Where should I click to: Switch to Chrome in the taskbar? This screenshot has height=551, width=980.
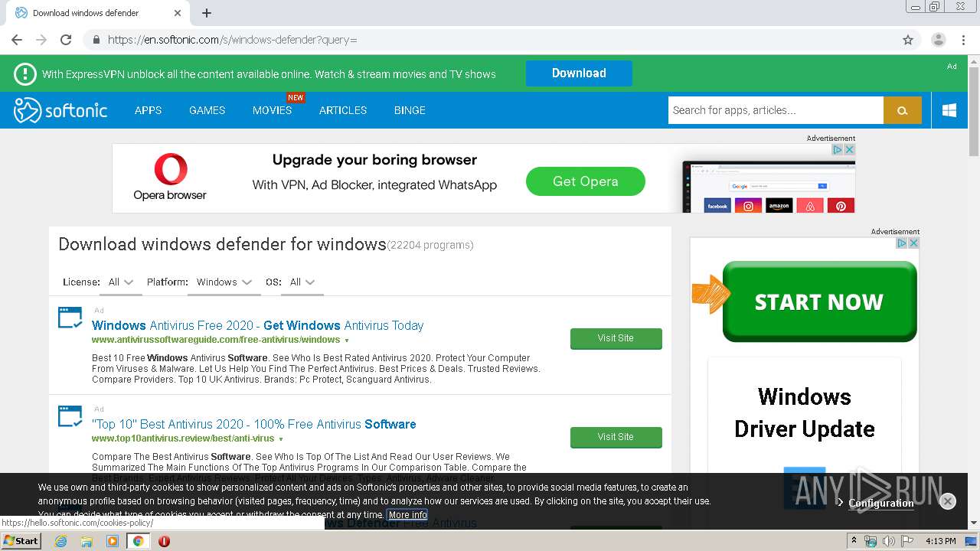[139, 541]
